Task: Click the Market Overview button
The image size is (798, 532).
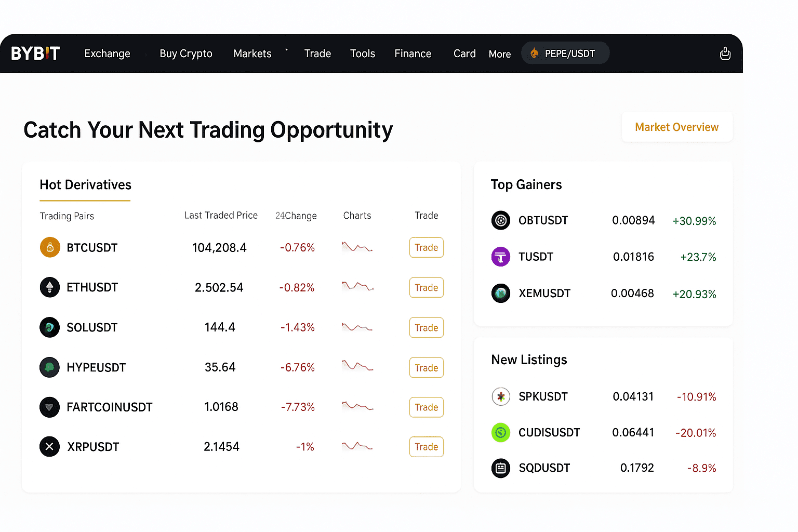Action: pos(676,127)
